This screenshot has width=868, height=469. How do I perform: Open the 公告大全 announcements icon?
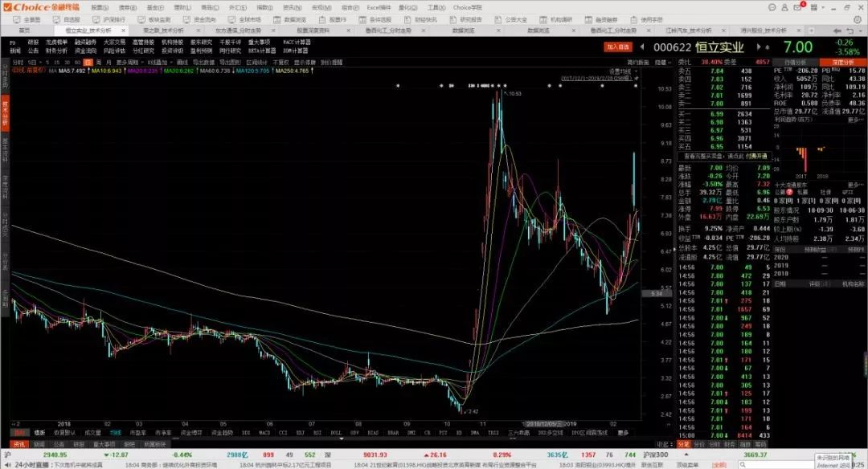497,19
